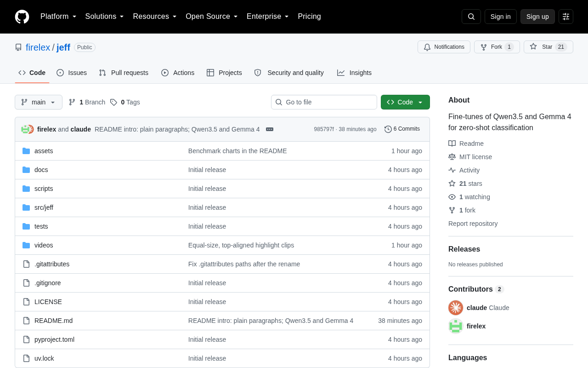Viewport: 588px width, 368px height.
Task: Open the MIT license link
Action: tap(475, 157)
